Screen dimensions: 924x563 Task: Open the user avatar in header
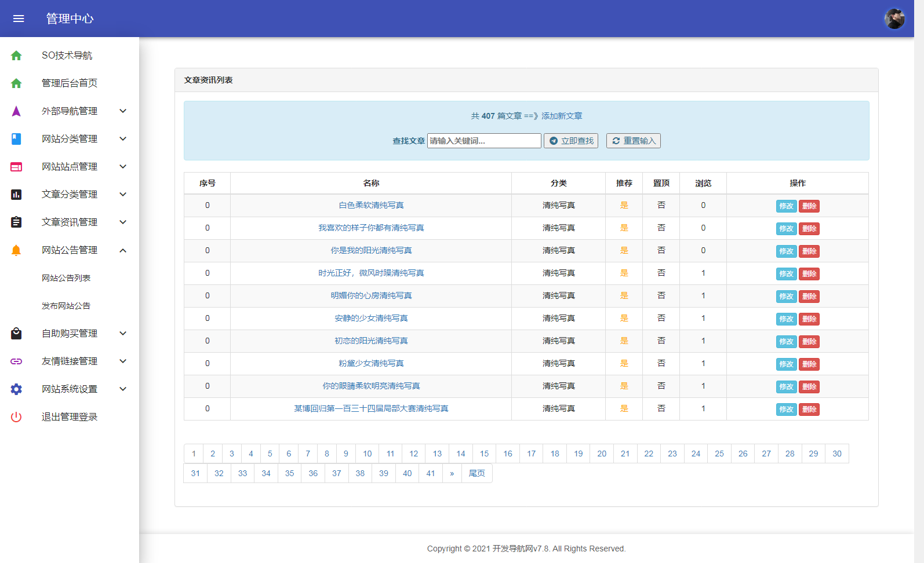(x=894, y=19)
